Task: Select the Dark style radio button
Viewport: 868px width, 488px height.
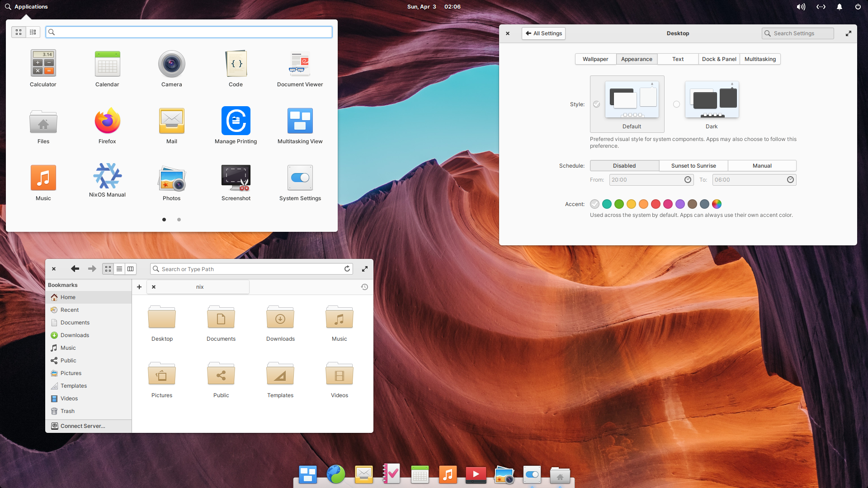Action: pos(676,104)
